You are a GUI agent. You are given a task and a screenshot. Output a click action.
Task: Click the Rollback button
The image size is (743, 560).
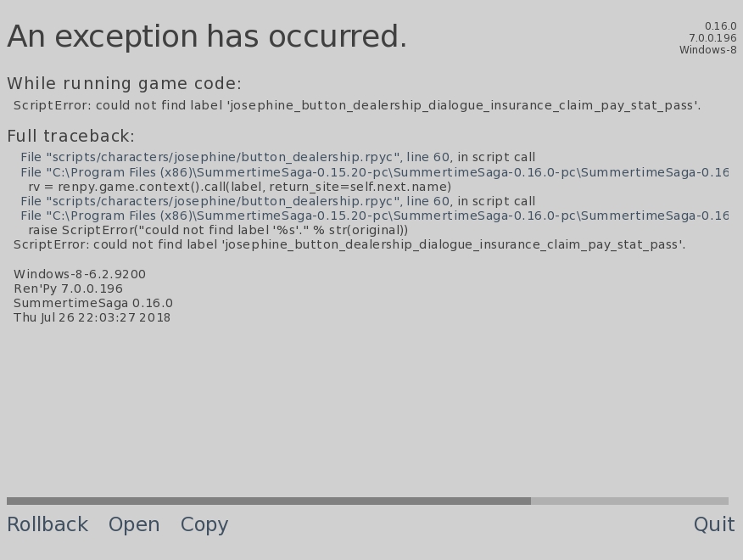coord(47,524)
